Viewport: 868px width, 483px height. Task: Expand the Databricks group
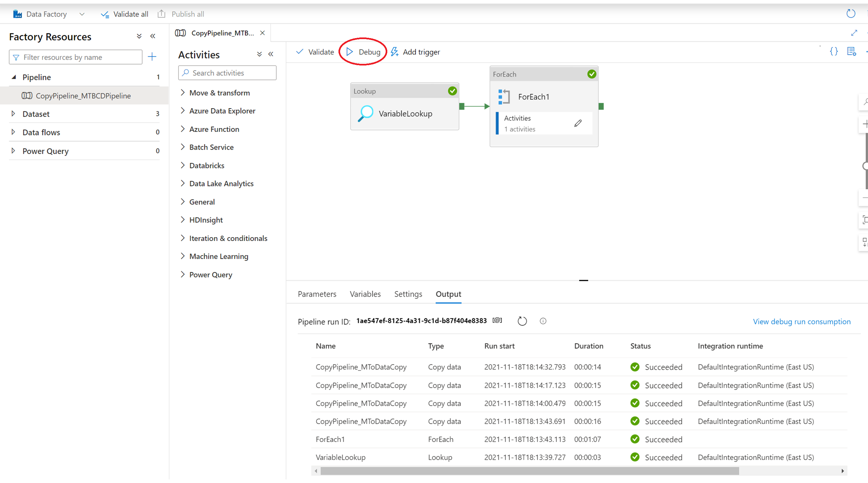(x=183, y=165)
